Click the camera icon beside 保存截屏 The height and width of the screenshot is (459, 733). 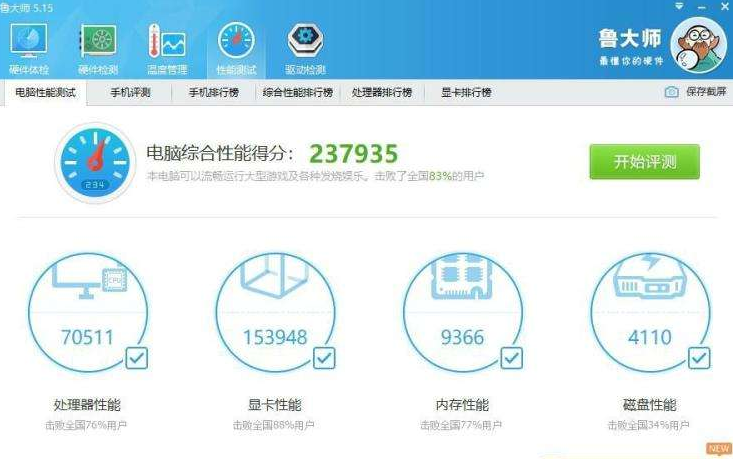coord(672,92)
